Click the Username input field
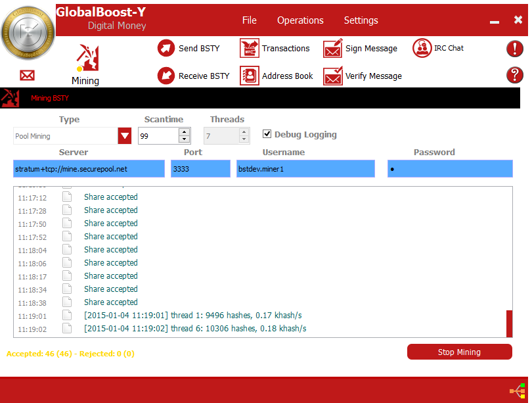 tap(305, 169)
